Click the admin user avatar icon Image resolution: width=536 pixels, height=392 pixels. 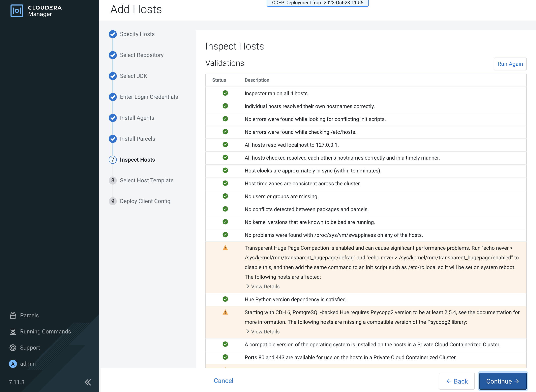coord(13,363)
